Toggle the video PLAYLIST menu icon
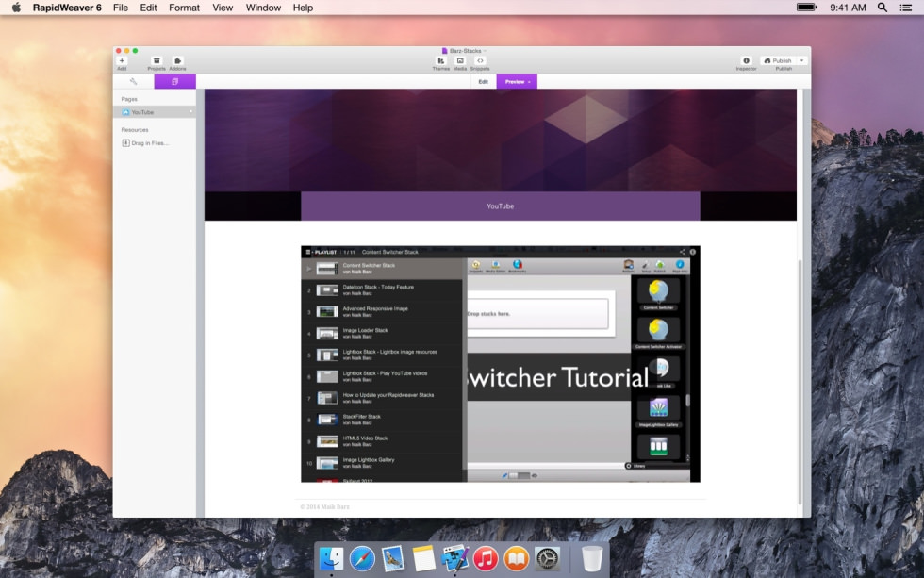 (307, 252)
